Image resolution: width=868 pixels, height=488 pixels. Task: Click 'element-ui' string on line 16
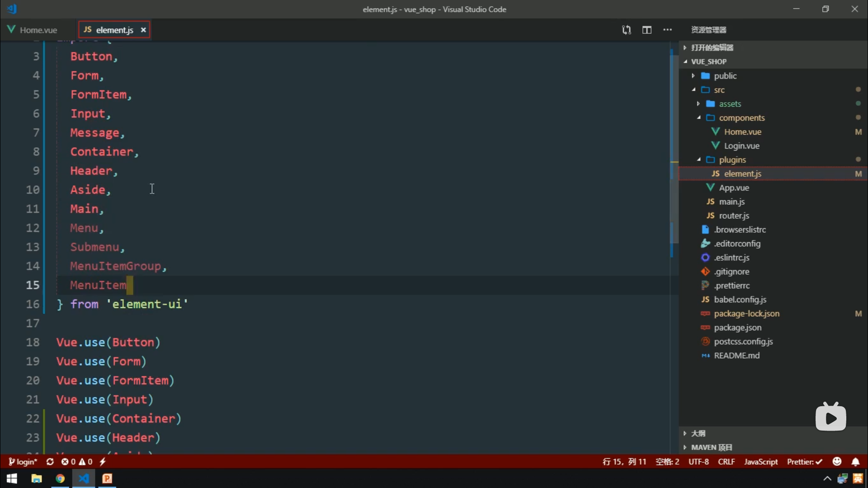point(147,304)
